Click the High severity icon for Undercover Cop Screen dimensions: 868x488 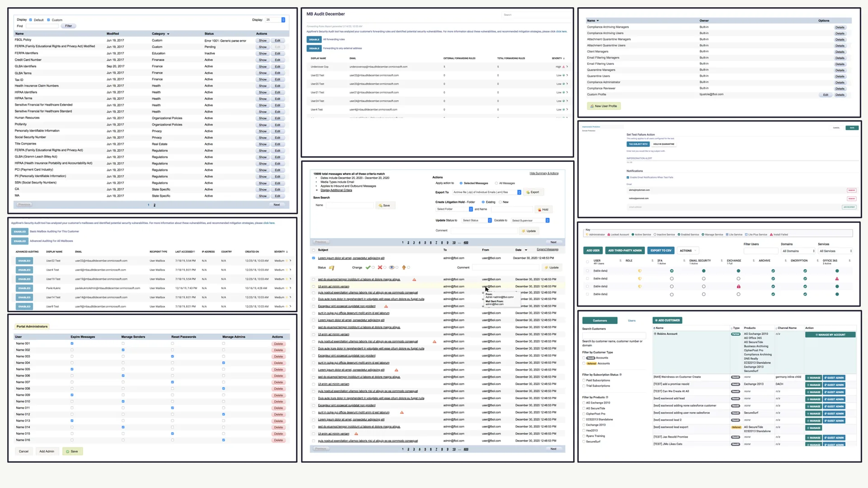point(563,67)
